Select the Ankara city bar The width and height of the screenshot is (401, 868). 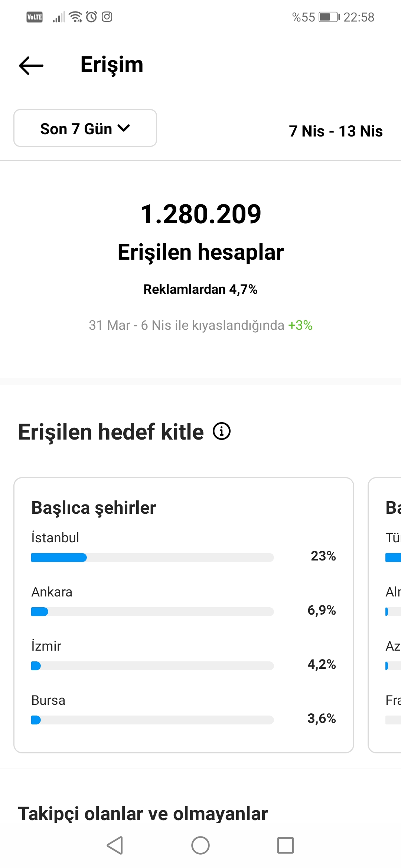[x=153, y=612]
